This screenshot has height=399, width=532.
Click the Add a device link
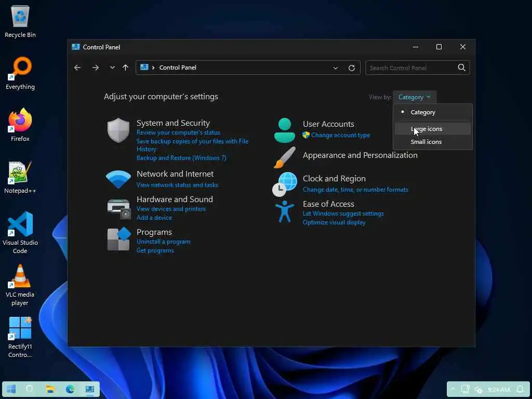tap(154, 218)
